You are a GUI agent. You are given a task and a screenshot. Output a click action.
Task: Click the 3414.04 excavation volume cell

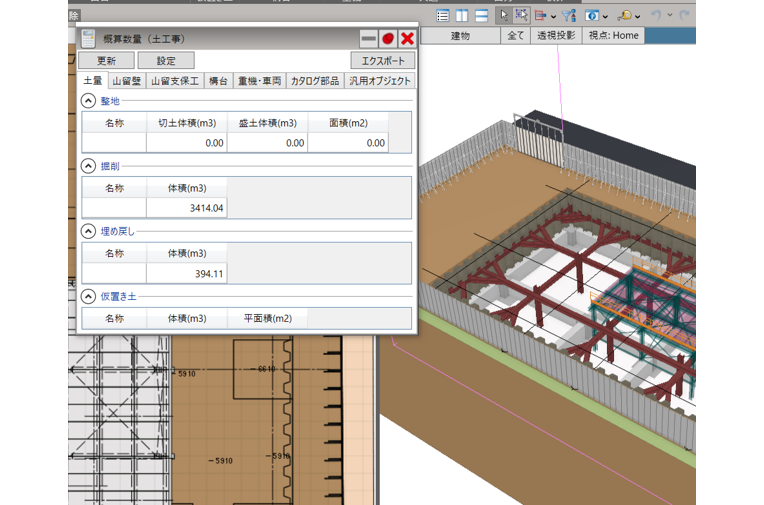point(187,208)
